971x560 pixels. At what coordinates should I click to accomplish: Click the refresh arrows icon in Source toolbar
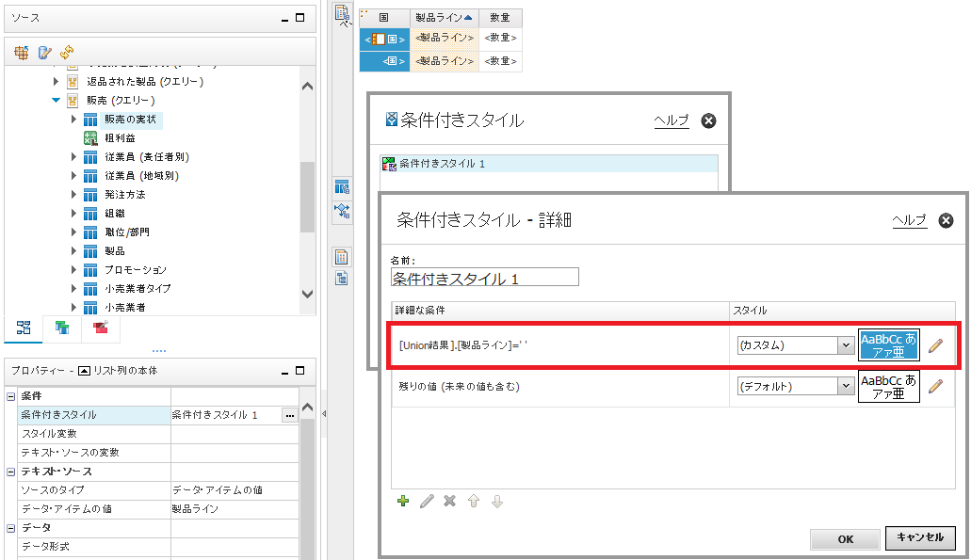67,52
